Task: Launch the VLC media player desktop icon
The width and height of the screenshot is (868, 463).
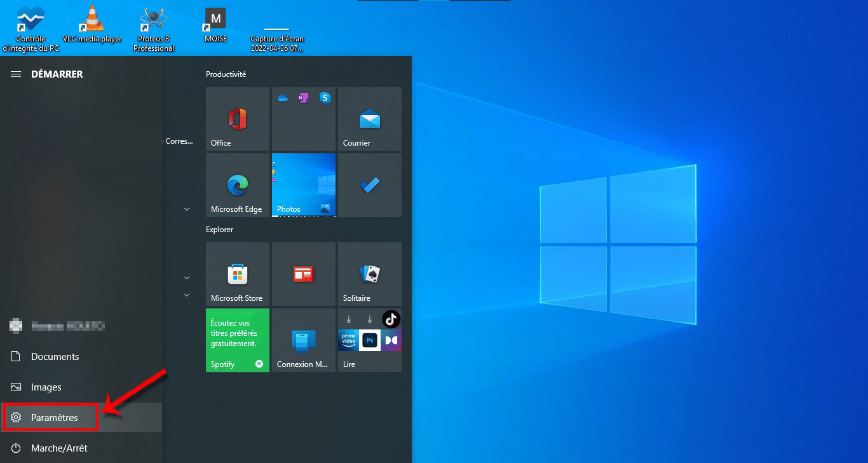Action: tap(93, 25)
